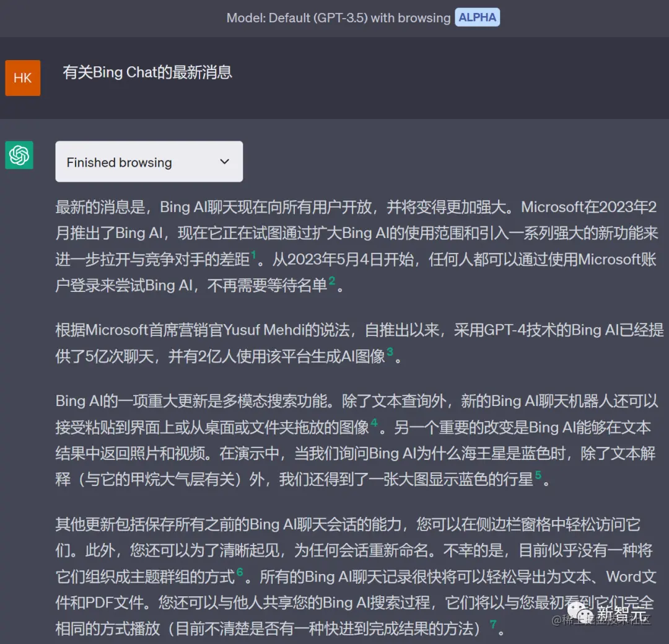
Task: Click the circular watermark icon beside 新智元
Action: [x=579, y=612]
